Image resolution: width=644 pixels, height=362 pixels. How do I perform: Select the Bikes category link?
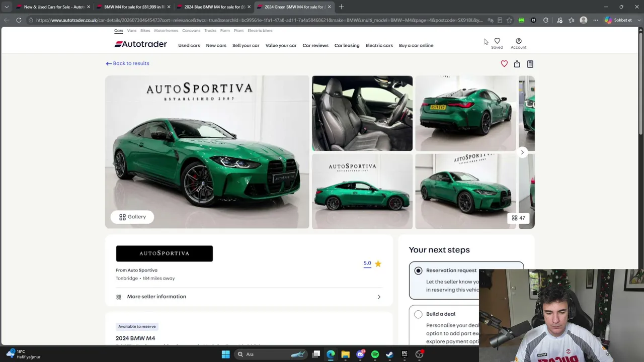(x=145, y=31)
